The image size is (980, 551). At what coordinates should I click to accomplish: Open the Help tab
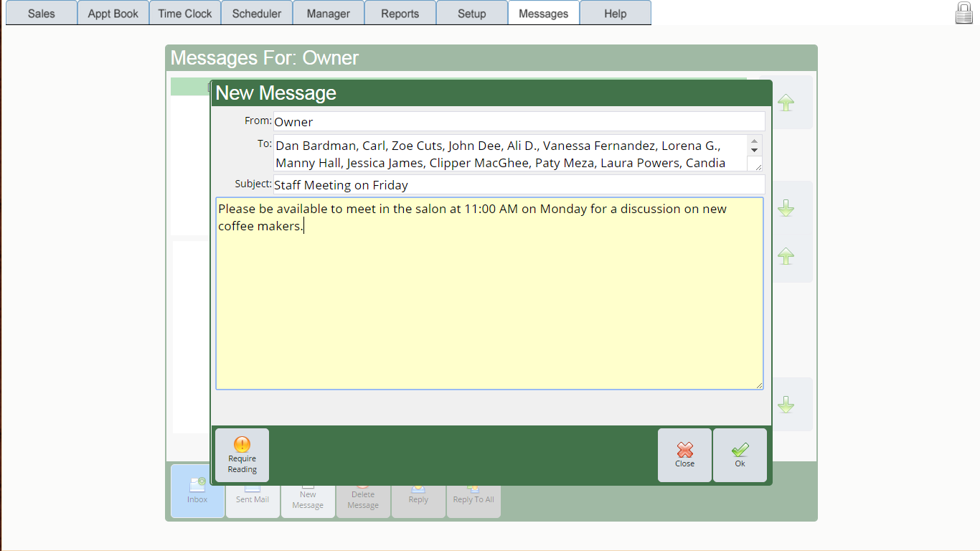(616, 13)
